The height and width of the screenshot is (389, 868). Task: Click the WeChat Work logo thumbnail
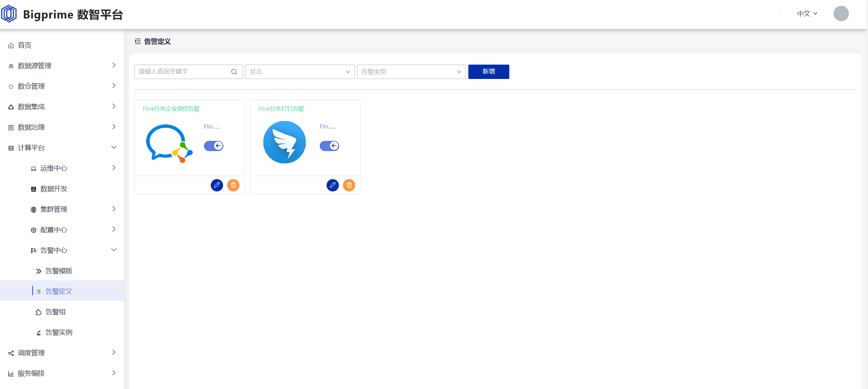point(169,144)
